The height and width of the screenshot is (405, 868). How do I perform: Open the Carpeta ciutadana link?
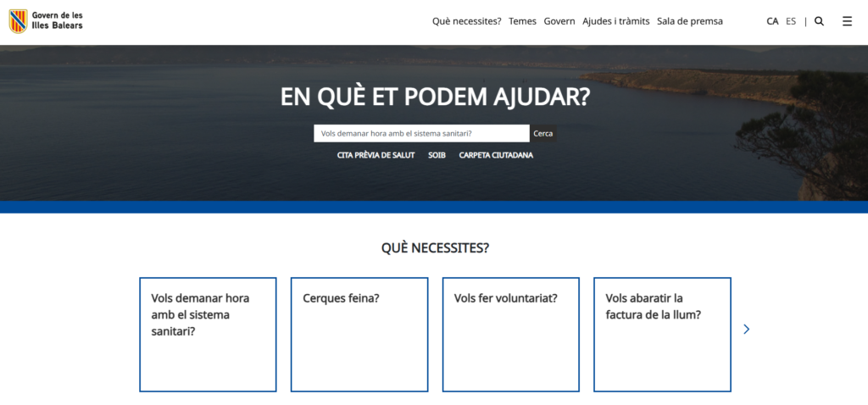point(496,155)
